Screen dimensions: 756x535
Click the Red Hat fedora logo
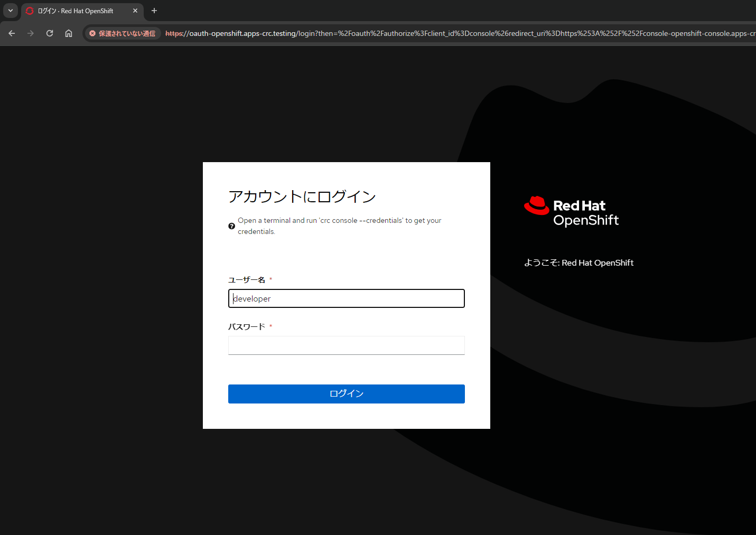537,205
